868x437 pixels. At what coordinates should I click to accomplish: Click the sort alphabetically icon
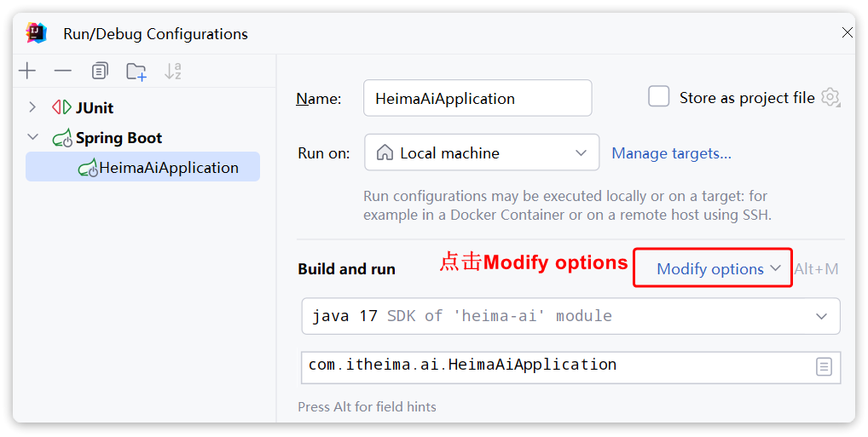click(173, 72)
